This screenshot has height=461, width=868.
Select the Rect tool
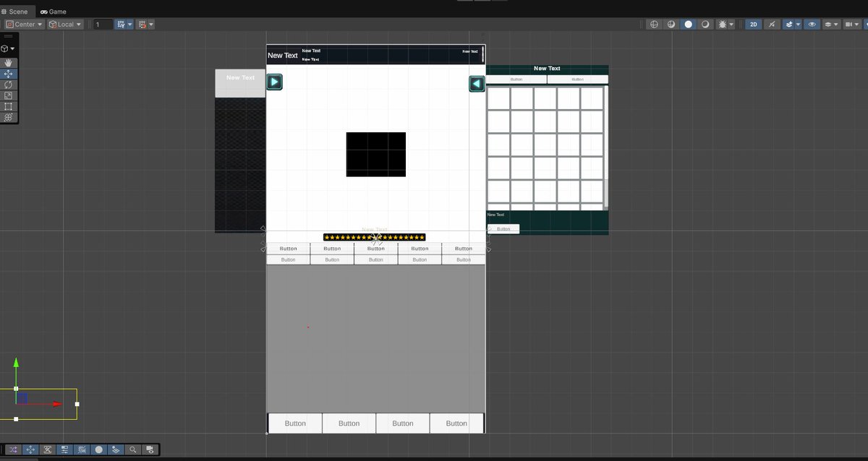(9, 106)
